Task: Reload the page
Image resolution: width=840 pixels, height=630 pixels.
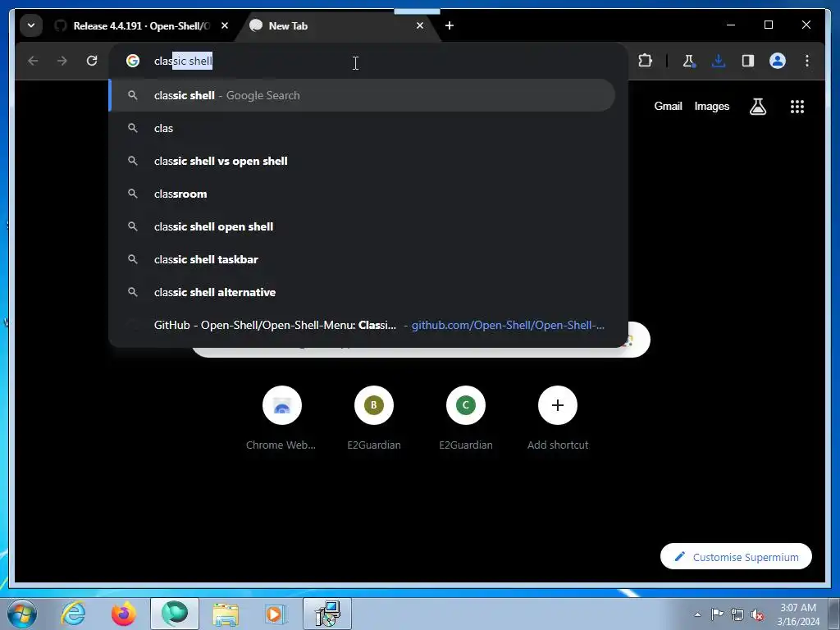Action: [x=92, y=61]
